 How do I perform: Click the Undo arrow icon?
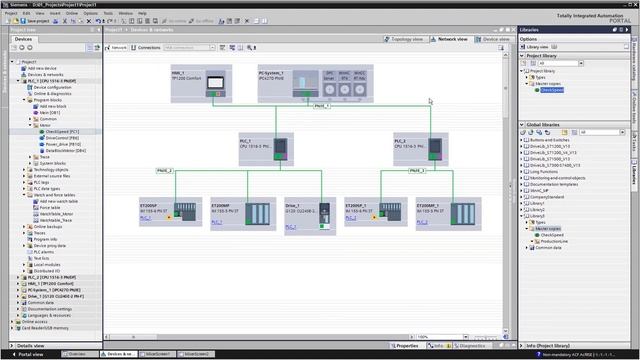(x=98, y=21)
